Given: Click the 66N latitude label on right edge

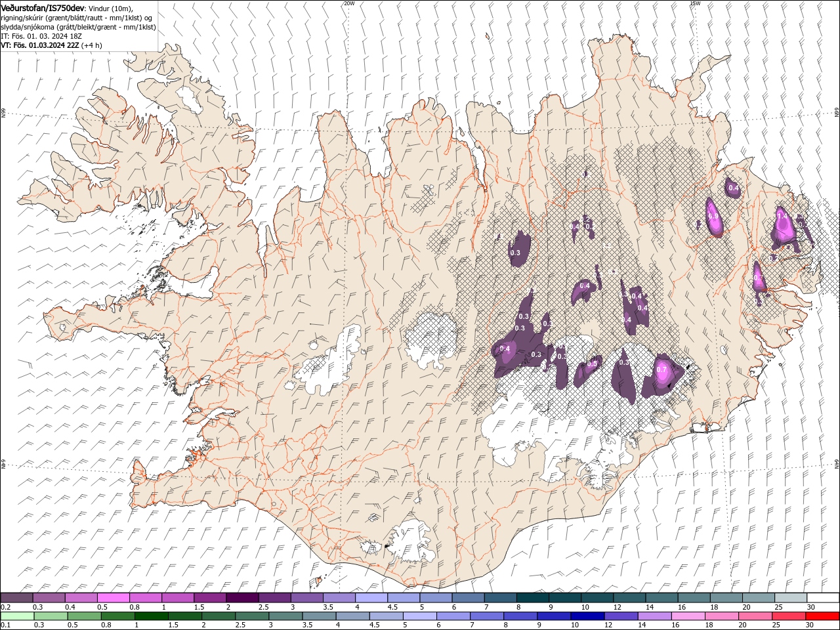Looking at the screenshot, I should [837, 112].
